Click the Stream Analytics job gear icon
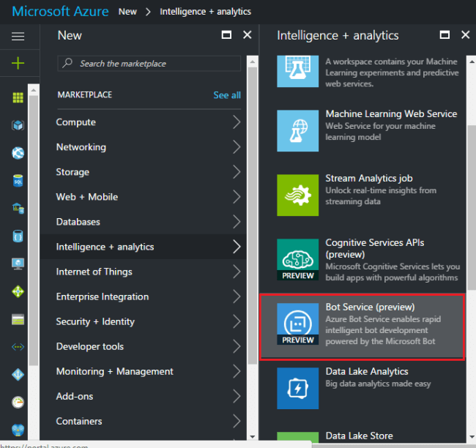Viewport: 476px width, 448px height. coord(297,195)
